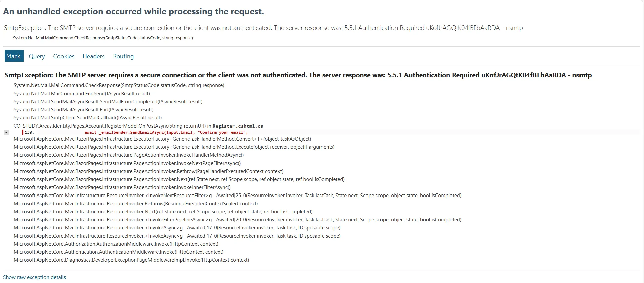
Task: Click the unhandled exception page title
Action: pyautogui.click(x=133, y=11)
